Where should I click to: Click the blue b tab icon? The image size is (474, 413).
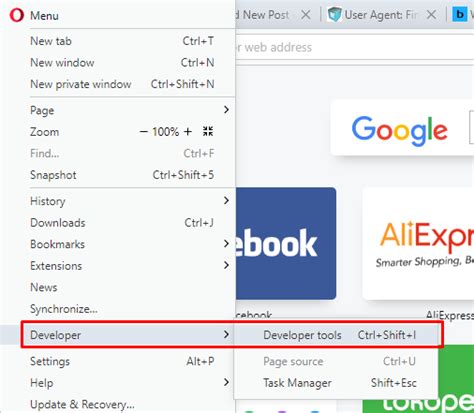point(460,14)
